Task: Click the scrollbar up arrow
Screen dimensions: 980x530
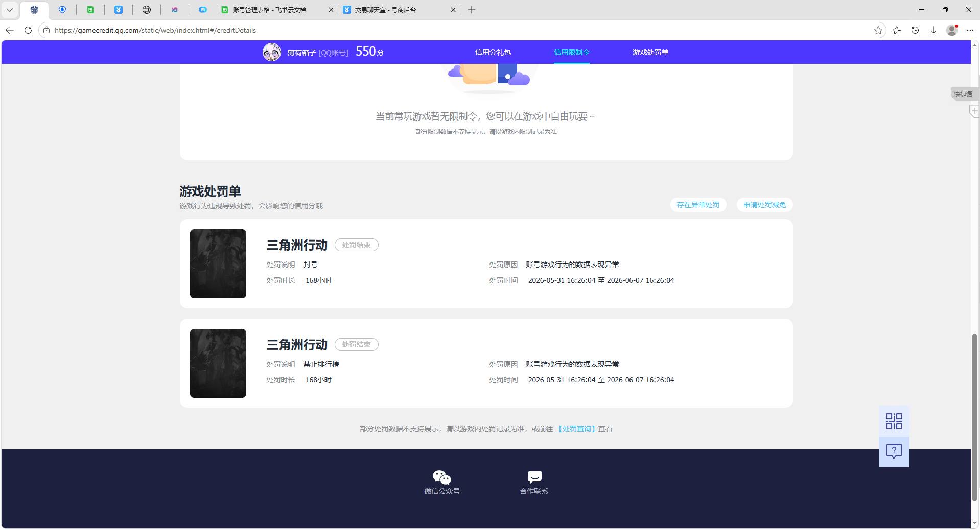Action: (x=975, y=44)
